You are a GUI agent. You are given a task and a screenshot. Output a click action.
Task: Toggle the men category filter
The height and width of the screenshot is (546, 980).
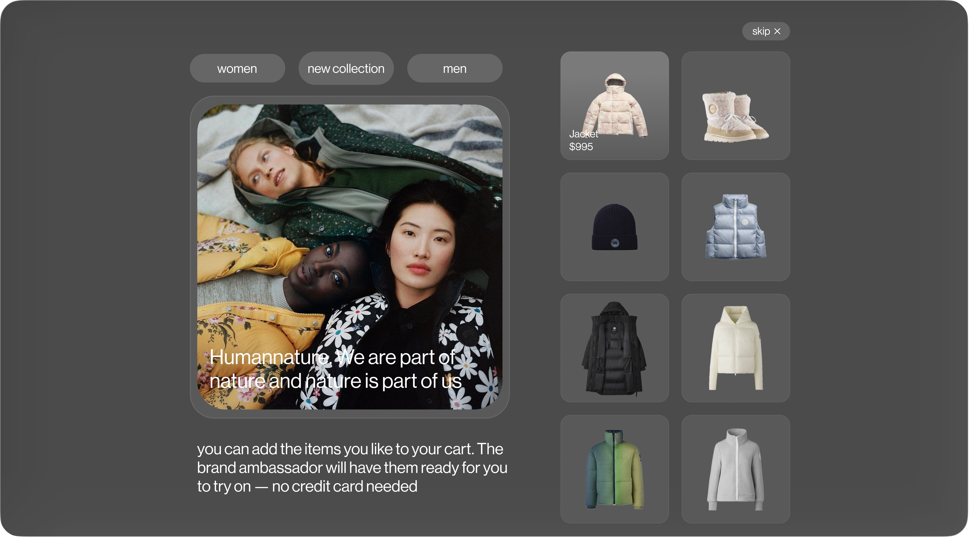click(x=455, y=68)
